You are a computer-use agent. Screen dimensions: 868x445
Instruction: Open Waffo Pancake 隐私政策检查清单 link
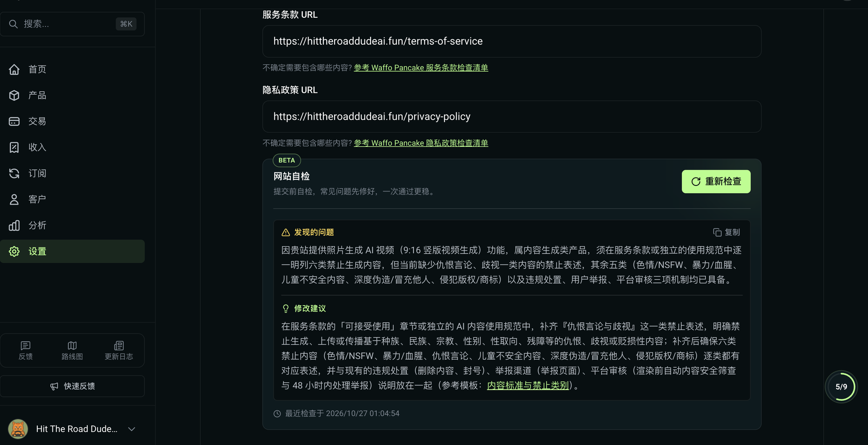pos(421,143)
